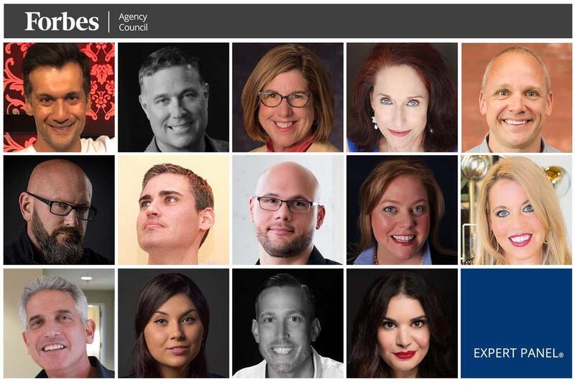Select the black-and-white portrait in the top row
The image size is (575, 392).
pyautogui.click(x=173, y=98)
